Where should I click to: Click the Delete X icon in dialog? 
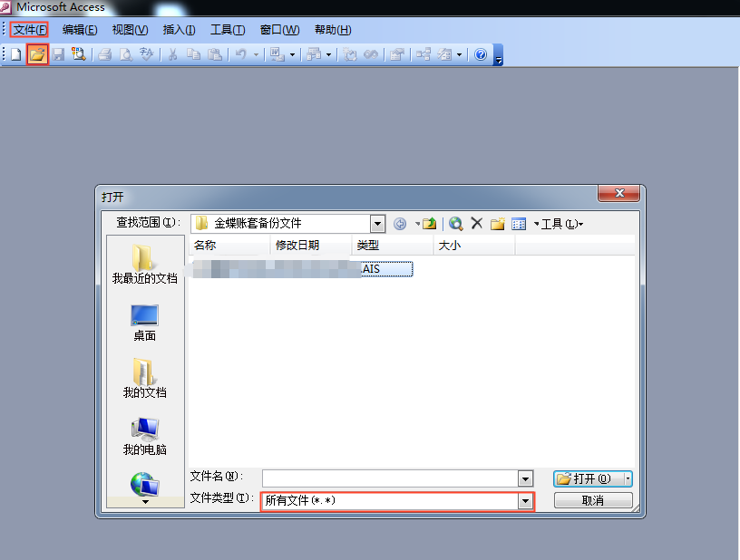pyautogui.click(x=477, y=224)
